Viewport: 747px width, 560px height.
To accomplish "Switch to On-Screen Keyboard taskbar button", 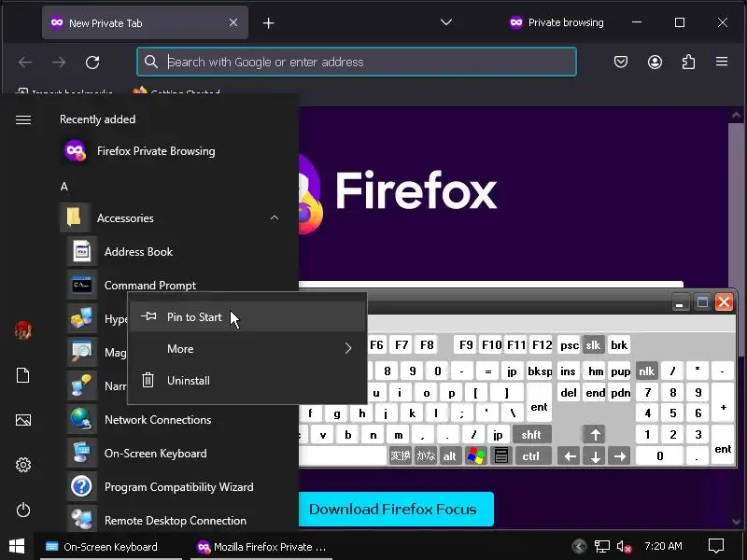I will coord(110,547).
